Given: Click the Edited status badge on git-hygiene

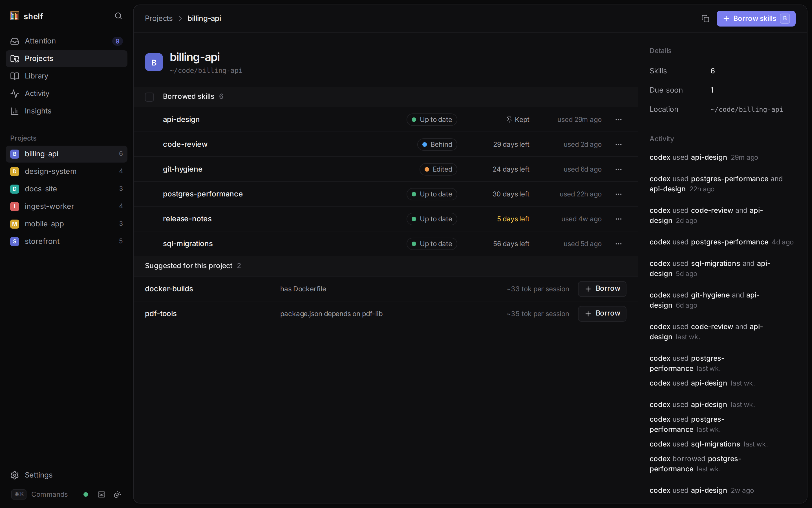Looking at the screenshot, I should pos(438,169).
